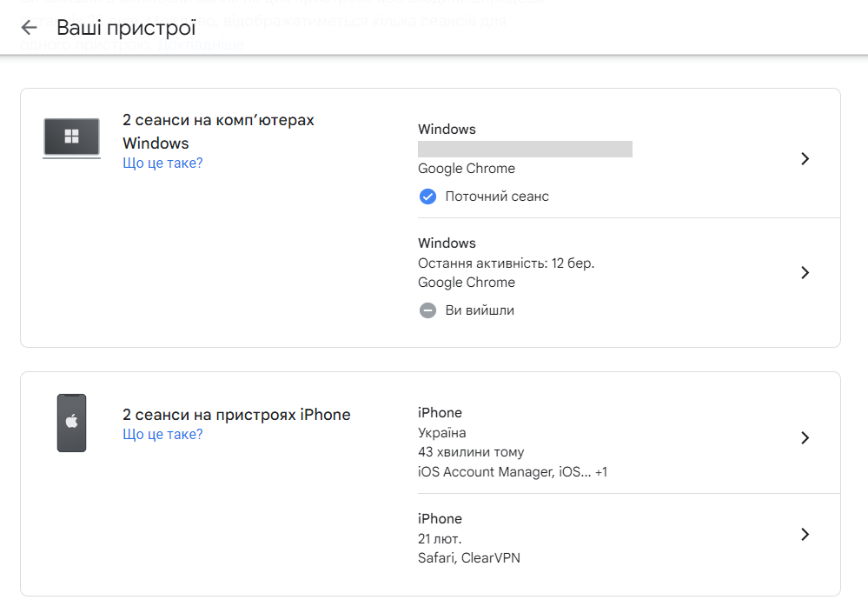The height and width of the screenshot is (613, 868).
Task: Click the Ви вийшли status label
Action: (x=480, y=310)
